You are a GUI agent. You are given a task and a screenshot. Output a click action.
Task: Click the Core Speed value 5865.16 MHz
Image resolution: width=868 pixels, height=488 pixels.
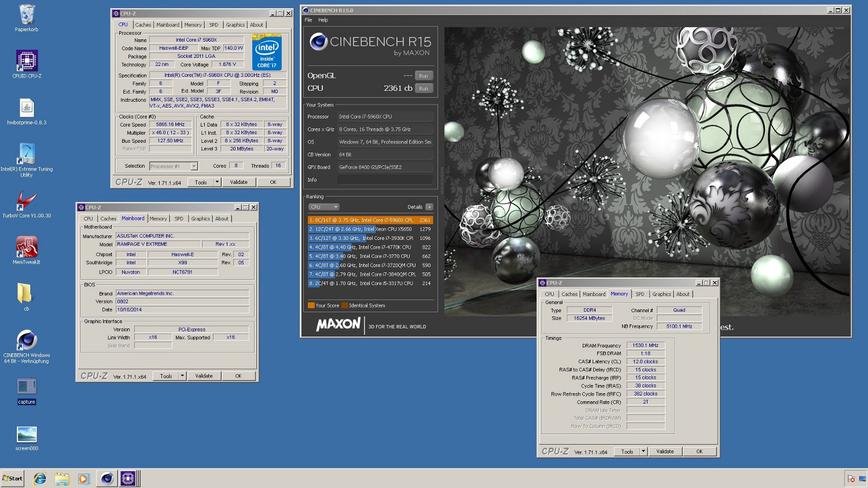coord(170,124)
